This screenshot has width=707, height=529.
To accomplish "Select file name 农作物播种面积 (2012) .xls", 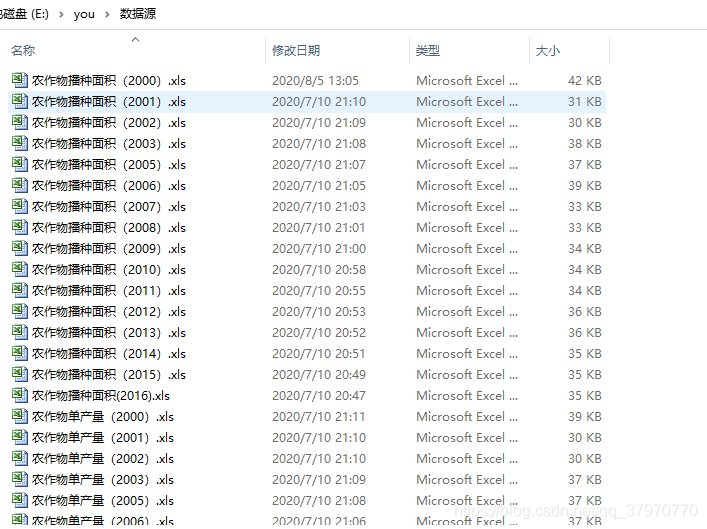I will click(109, 312).
